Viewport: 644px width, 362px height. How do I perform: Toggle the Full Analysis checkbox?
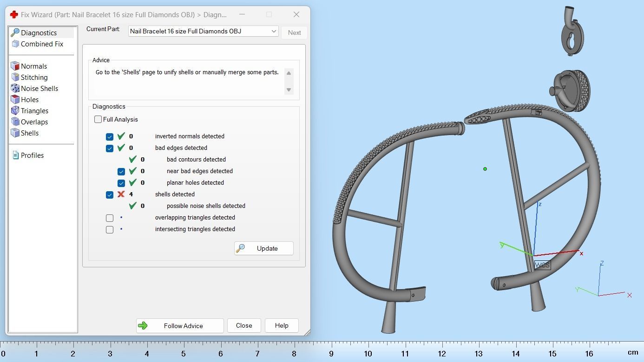[98, 119]
